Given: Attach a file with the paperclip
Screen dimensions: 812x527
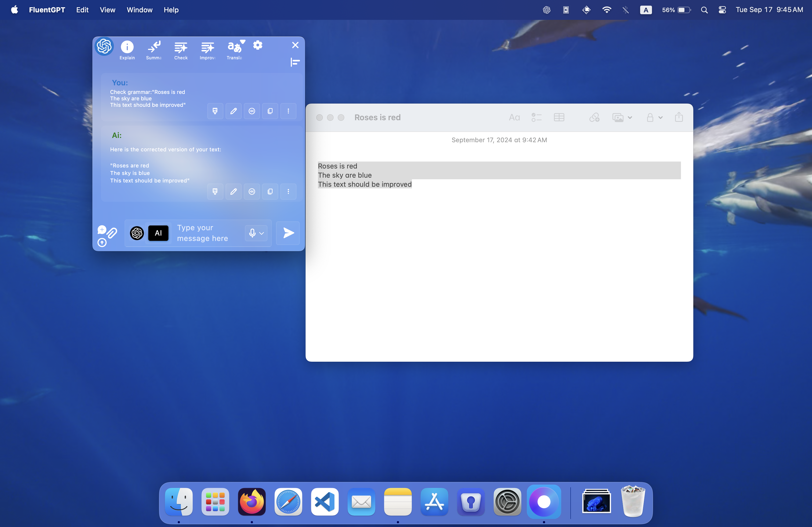Looking at the screenshot, I should [112, 233].
